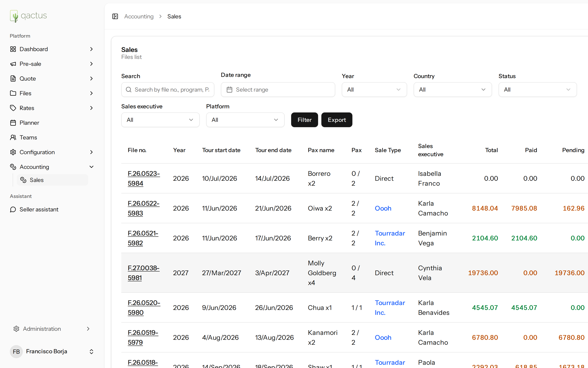The width and height of the screenshot is (588, 368).
Task: Open the Country dropdown
Action: click(x=453, y=90)
